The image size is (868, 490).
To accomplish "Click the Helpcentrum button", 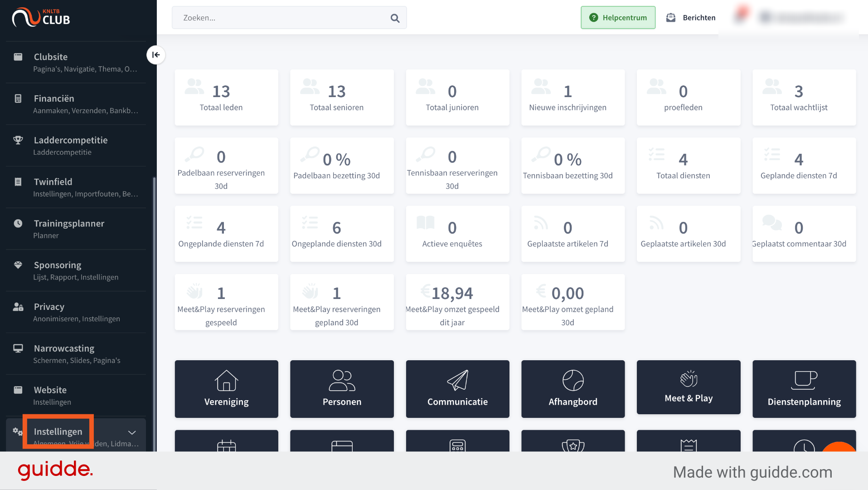I will [x=618, y=18].
